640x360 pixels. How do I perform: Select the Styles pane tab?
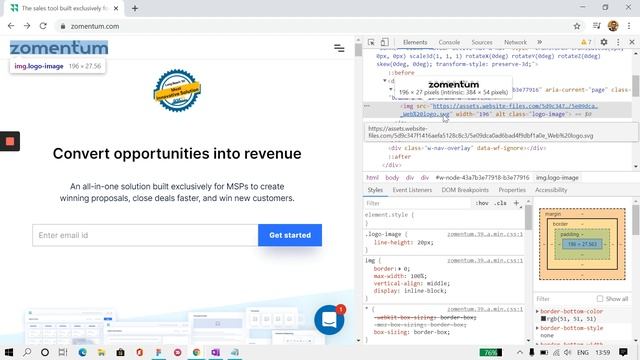(x=375, y=190)
